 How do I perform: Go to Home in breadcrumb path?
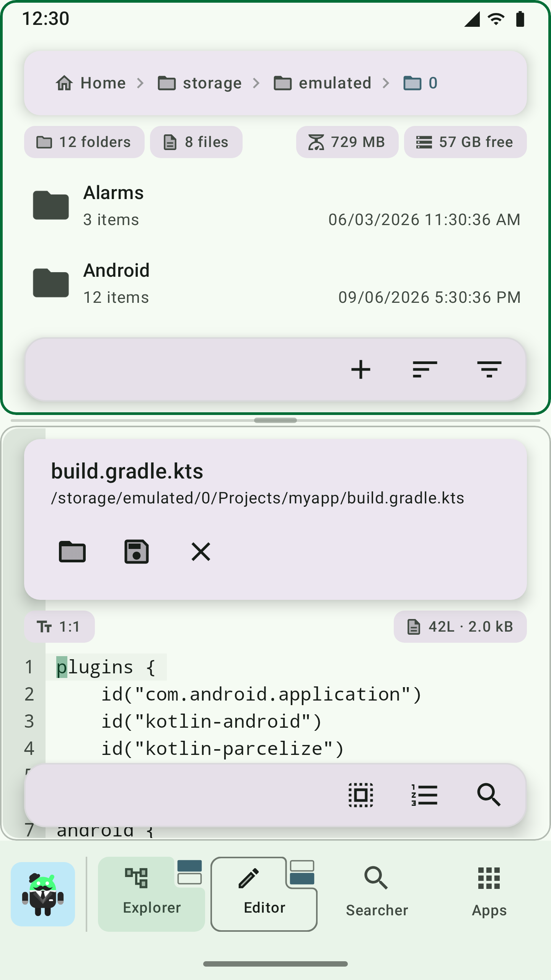[91, 83]
